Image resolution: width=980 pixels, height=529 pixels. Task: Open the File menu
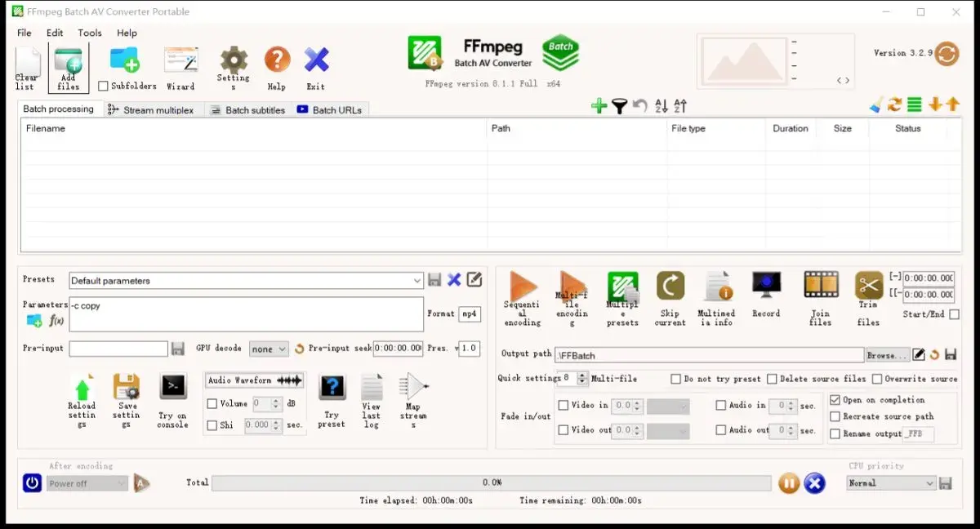[24, 33]
